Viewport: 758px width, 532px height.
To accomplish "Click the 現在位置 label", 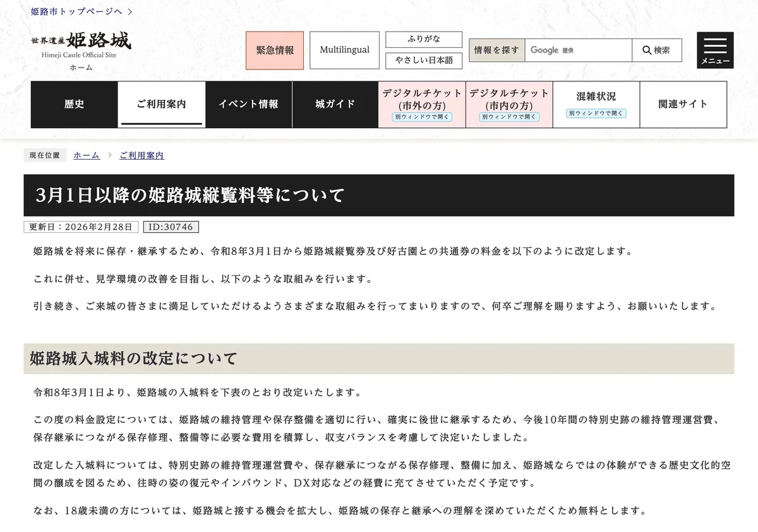I will (45, 155).
